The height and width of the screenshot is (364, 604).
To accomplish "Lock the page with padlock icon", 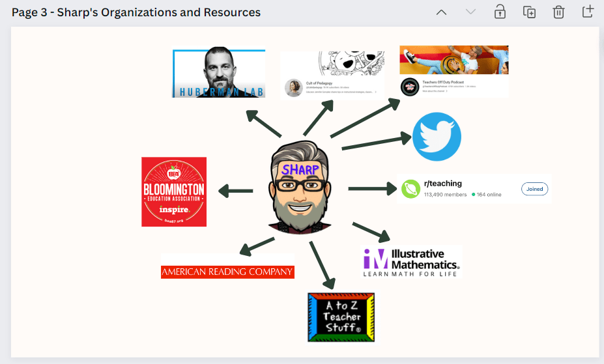I will click(x=500, y=12).
